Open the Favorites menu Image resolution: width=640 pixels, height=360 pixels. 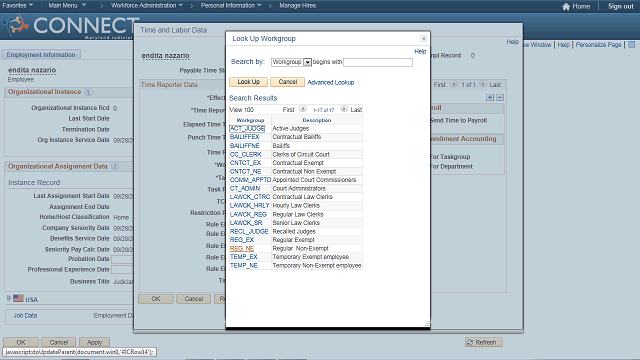point(18,5)
